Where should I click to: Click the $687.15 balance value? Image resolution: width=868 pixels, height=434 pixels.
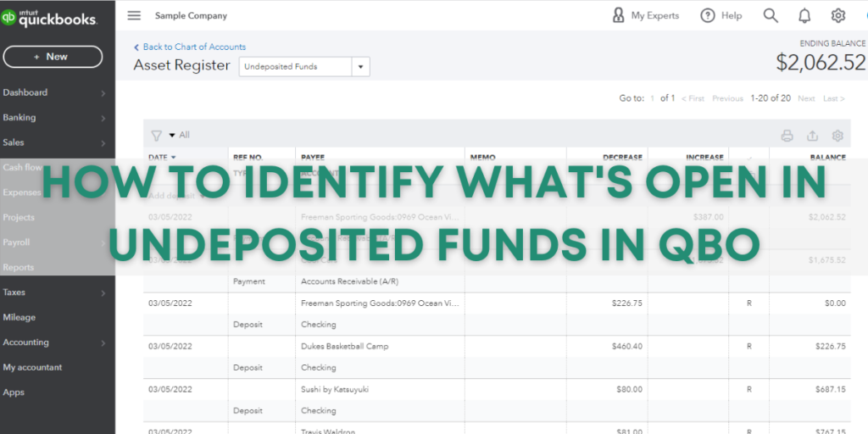point(831,390)
